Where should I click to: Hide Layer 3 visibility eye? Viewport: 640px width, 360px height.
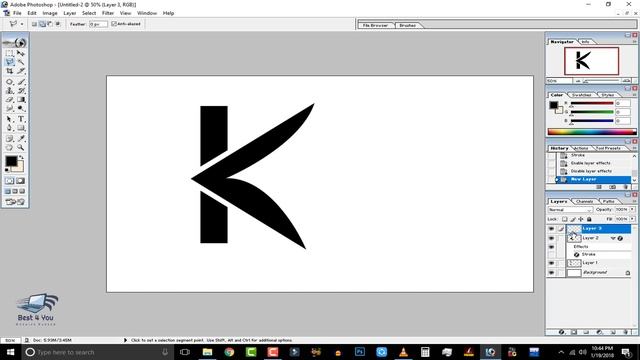551,229
